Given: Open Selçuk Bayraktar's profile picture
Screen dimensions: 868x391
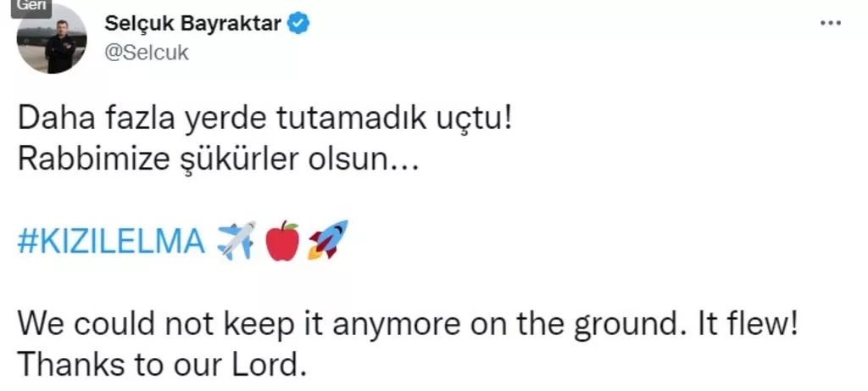Looking at the screenshot, I should pos(52,40).
